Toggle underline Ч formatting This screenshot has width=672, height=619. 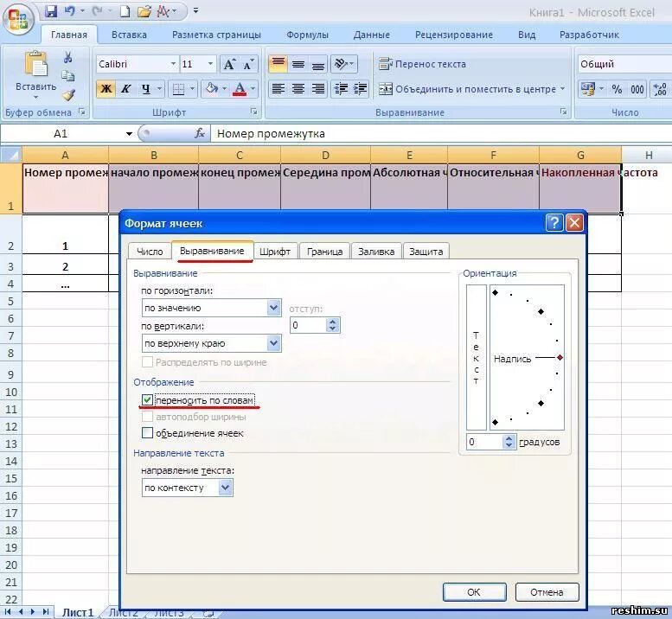pyautogui.click(x=146, y=89)
